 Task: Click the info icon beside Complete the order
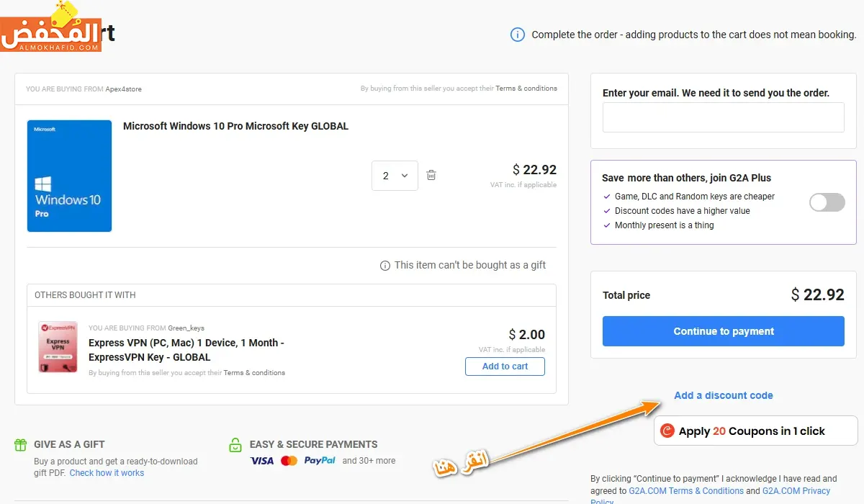[x=517, y=35]
